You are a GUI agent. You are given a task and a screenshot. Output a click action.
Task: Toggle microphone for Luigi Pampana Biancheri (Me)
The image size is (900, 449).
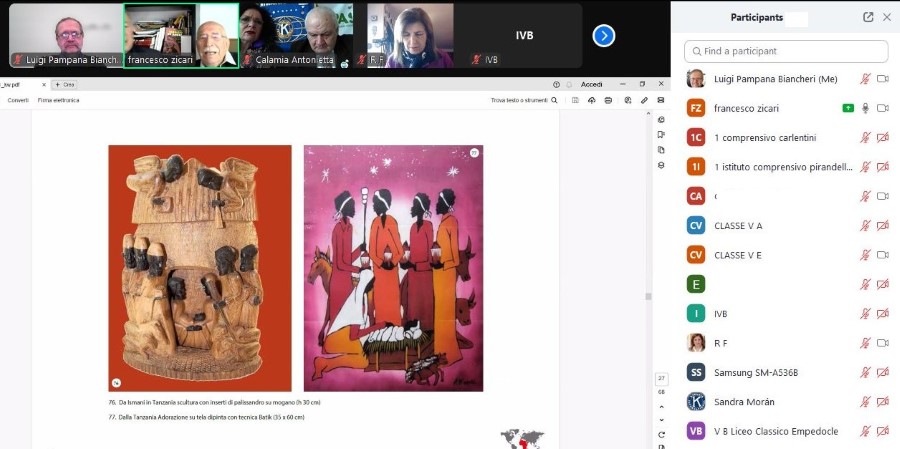pos(865,79)
